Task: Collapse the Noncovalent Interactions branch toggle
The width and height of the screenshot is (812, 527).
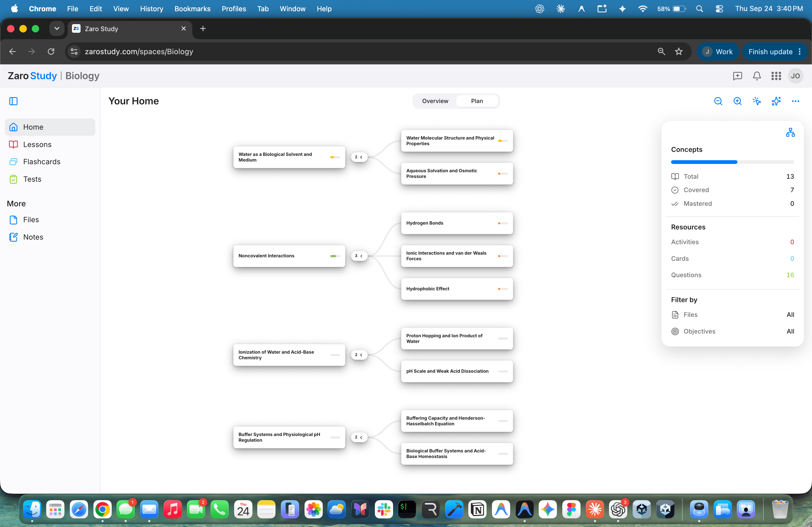Action: pyautogui.click(x=359, y=256)
